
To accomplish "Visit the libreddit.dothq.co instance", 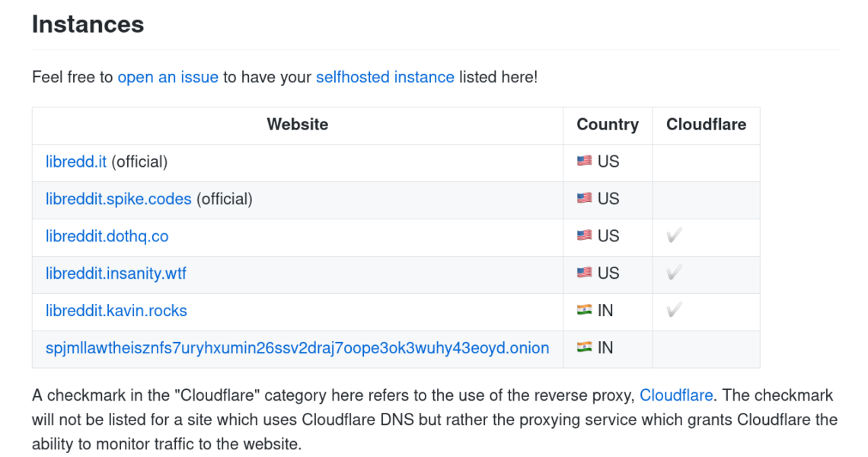I will pyautogui.click(x=107, y=236).
